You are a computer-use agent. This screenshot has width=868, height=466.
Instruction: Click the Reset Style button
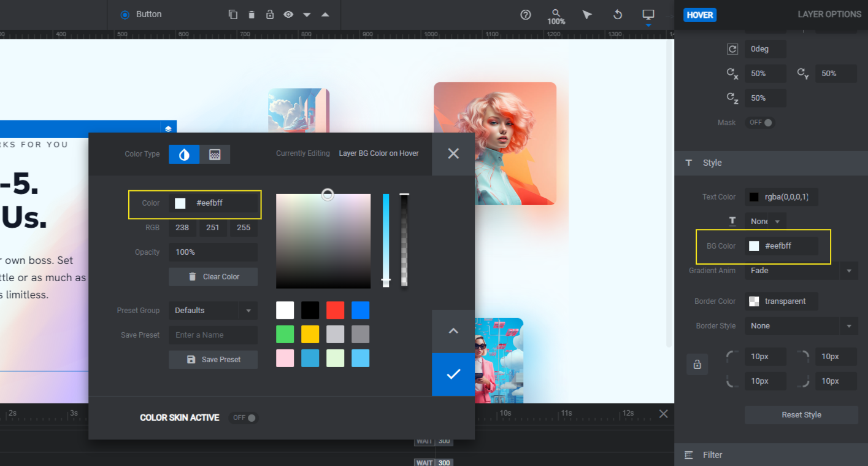pos(801,414)
